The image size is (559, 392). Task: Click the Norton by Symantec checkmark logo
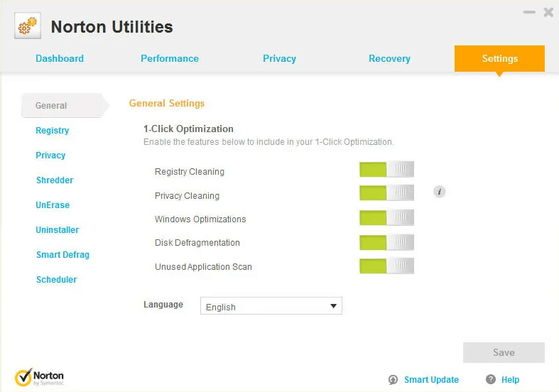pos(23,376)
